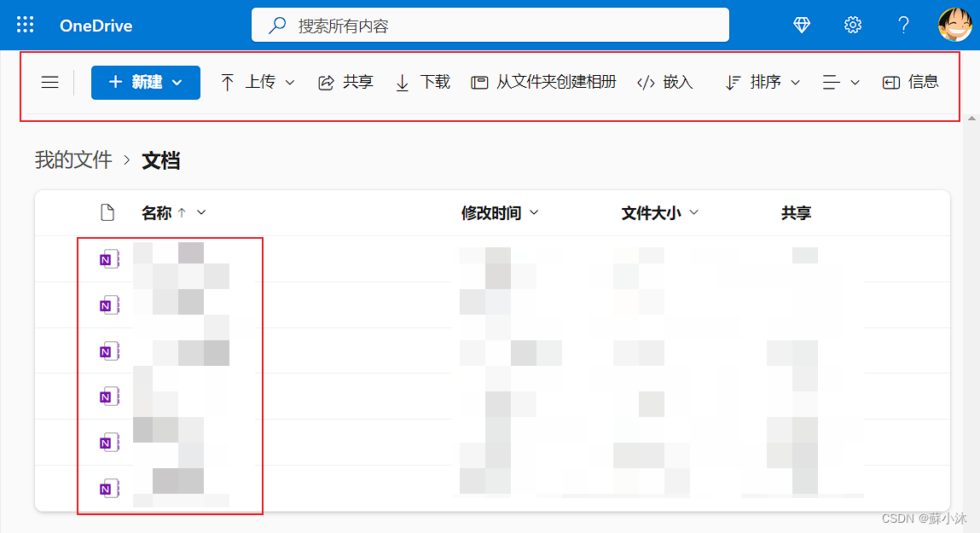Screen dimensions: 980x533
Task: Open the Microsoft 365 app launcher waffle
Action: (25, 24)
